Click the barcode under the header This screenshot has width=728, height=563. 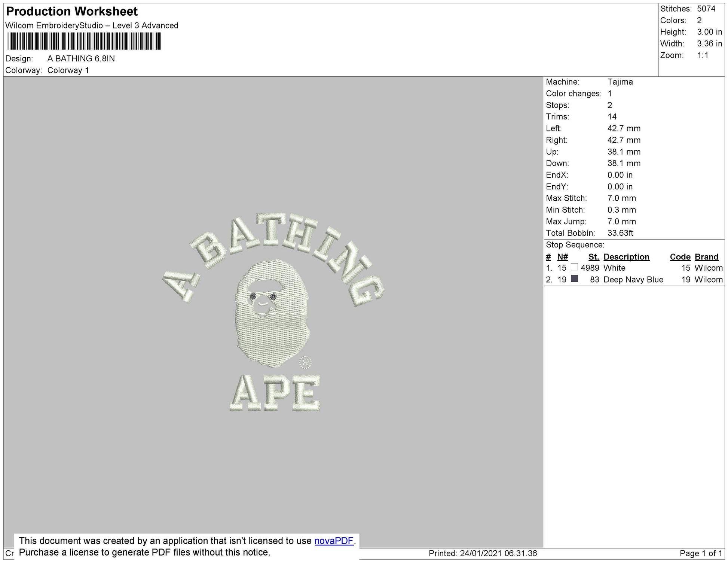tap(84, 41)
